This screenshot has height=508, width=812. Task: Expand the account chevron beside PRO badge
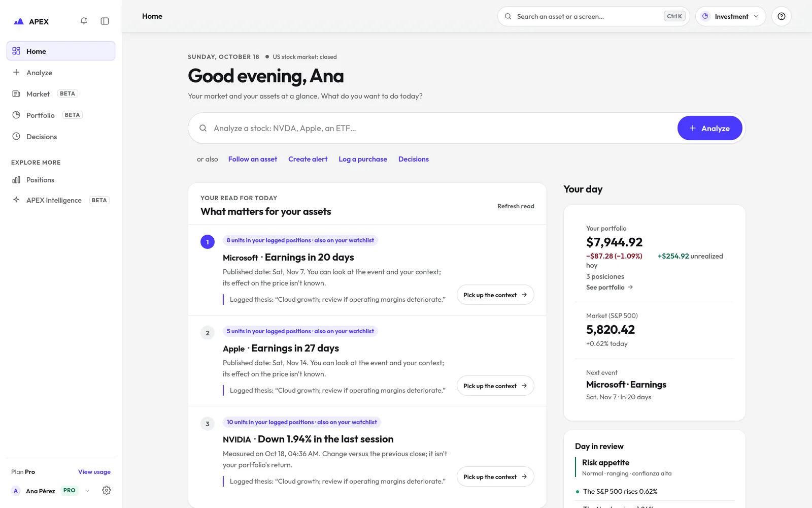pos(87,491)
